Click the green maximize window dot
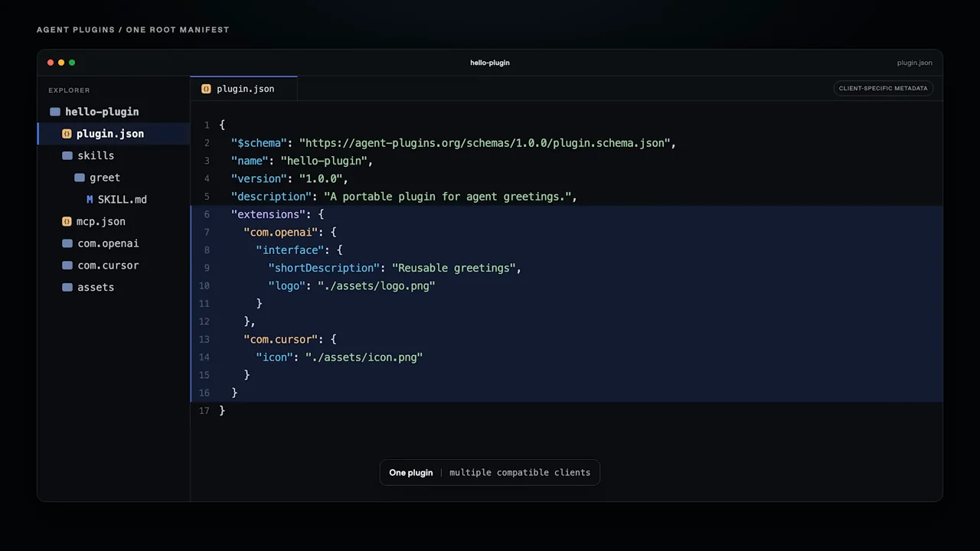Image resolution: width=980 pixels, height=551 pixels. coord(72,63)
